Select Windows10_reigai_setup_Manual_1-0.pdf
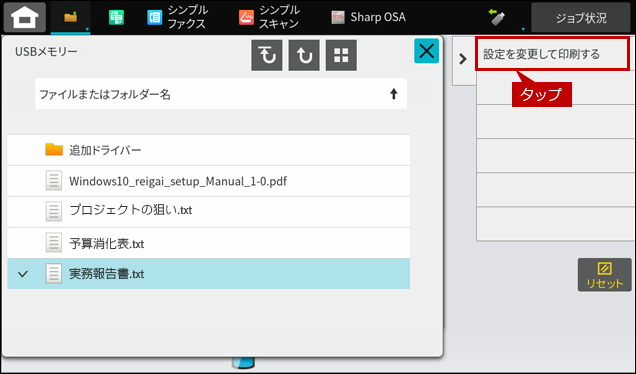The height and width of the screenshot is (374, 636). [x=208, y=181]
